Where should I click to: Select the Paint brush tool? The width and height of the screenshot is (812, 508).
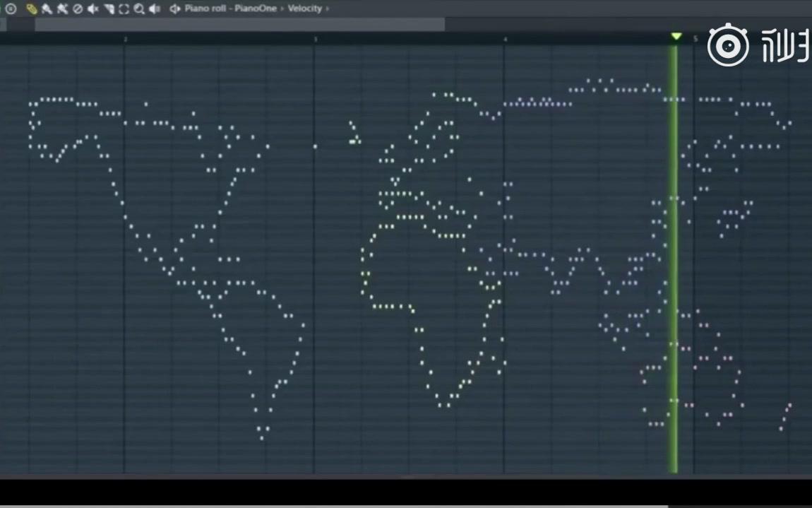click(47, 8)
